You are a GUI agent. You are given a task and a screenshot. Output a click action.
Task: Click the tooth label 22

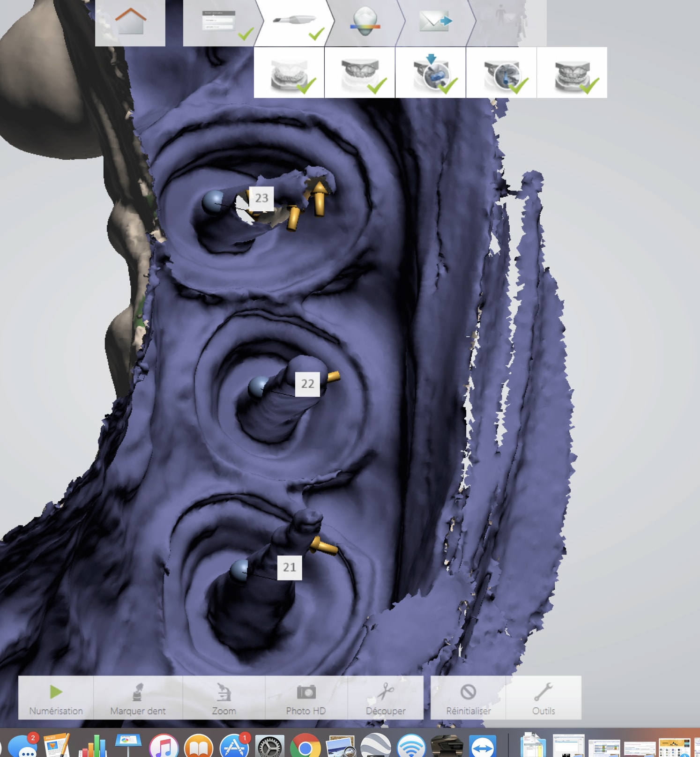307,384
